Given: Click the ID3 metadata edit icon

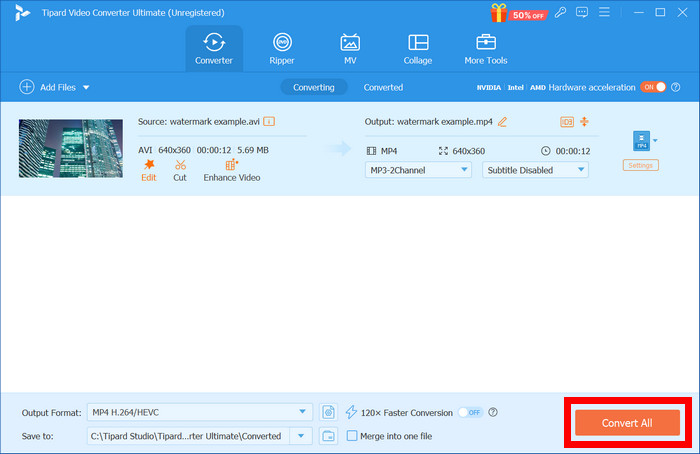Looking at the screenshot, I should click(567, 122).
